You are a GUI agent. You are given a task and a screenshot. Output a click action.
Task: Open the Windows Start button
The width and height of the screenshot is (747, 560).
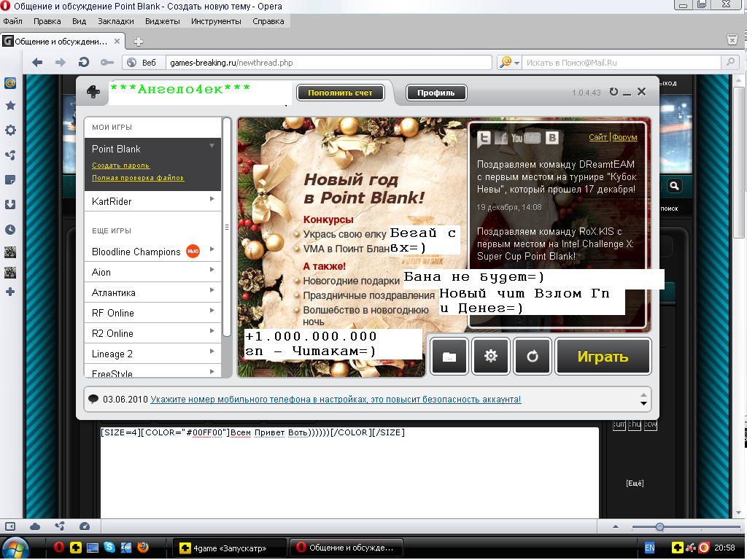coord(16,548)
